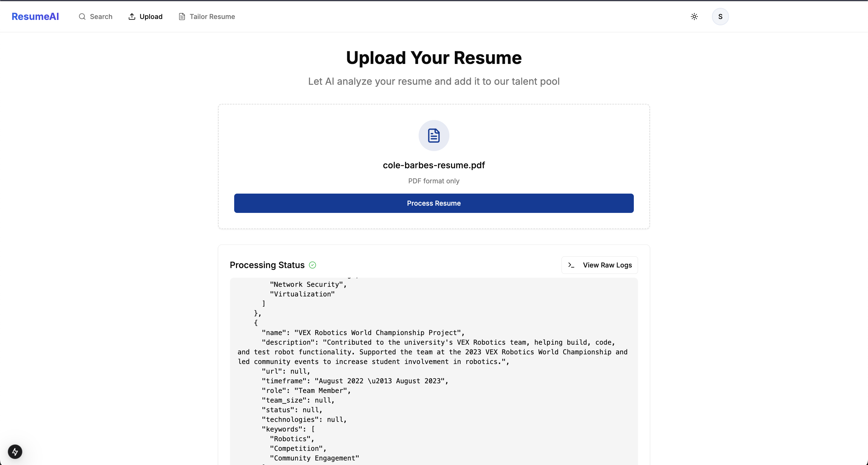The image size is (868, 465).
Task: Click the "PDF format only" hint text
Action: (x=434, y=181)
